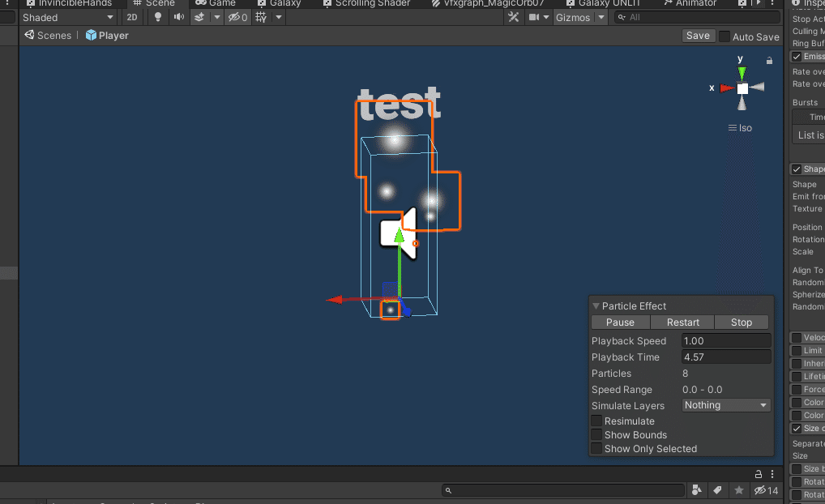Toggle scene grid visibility icon
Screen dimensions: 825x504
[x=260, y=17]
